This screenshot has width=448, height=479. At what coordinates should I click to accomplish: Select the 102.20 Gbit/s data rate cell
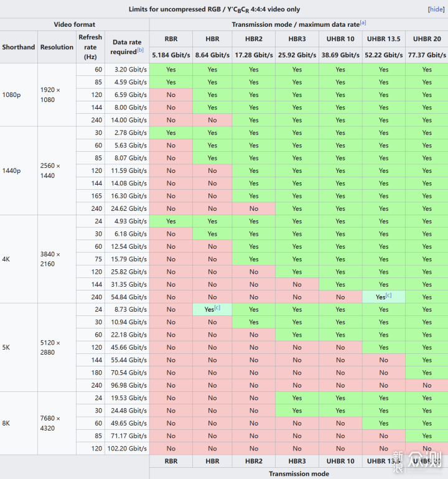[127, 449]
